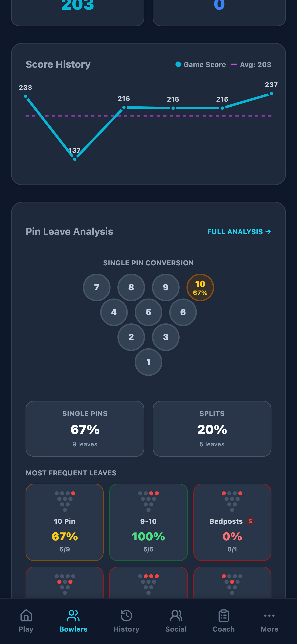The image size is (297, 644).
Task: Click the 237 score data point
Action: click(271, 94)
